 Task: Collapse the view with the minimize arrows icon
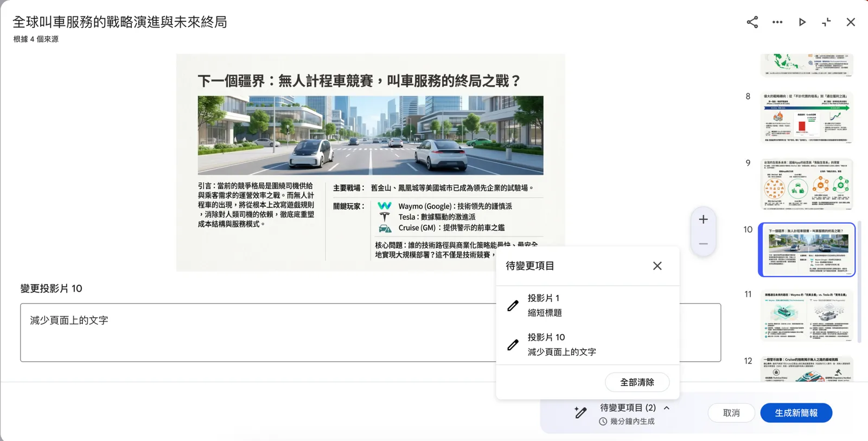pos(826,22)
